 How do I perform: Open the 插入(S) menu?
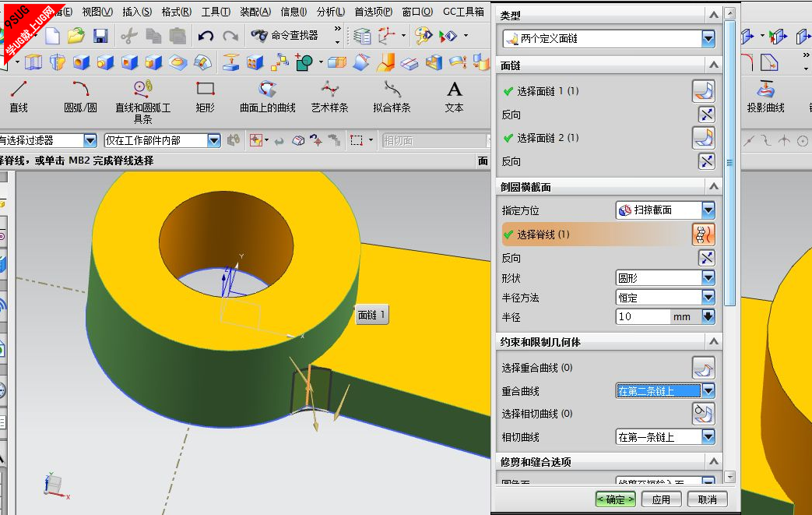[137, 12]
